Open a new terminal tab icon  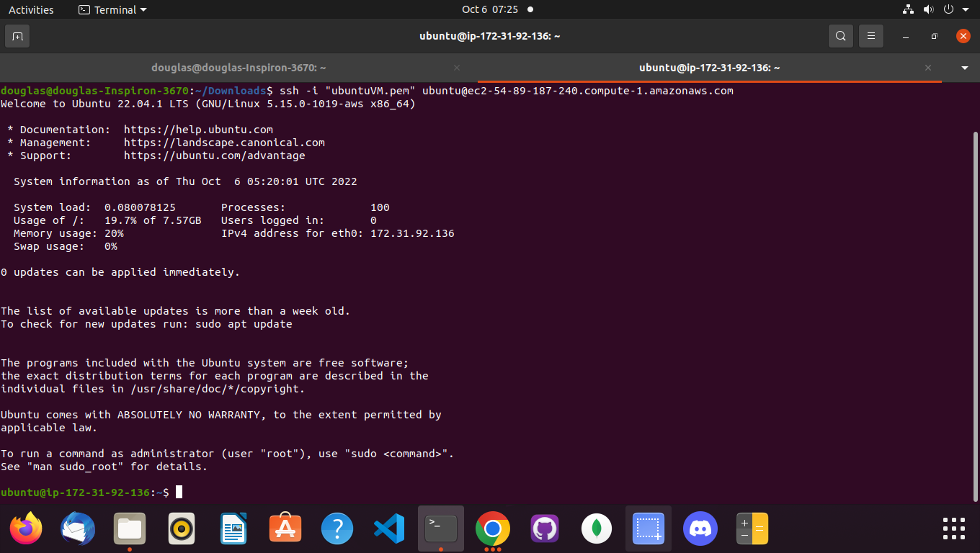click(16, 35)
